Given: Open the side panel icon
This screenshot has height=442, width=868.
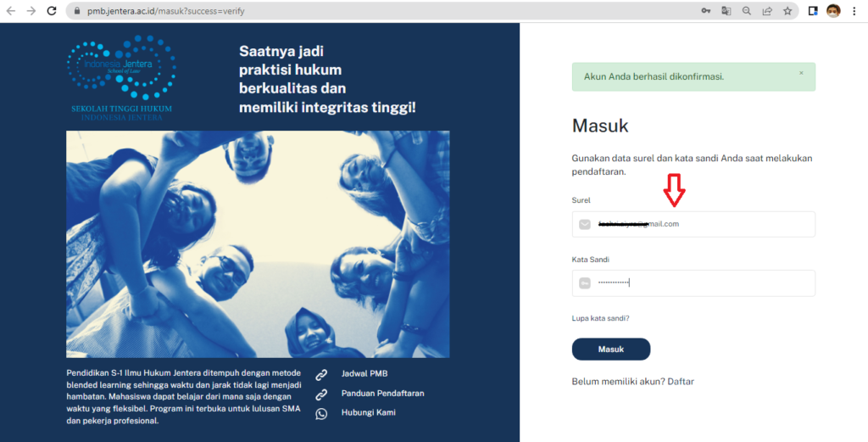Looking at the screenshot, I should coord(813,11).
